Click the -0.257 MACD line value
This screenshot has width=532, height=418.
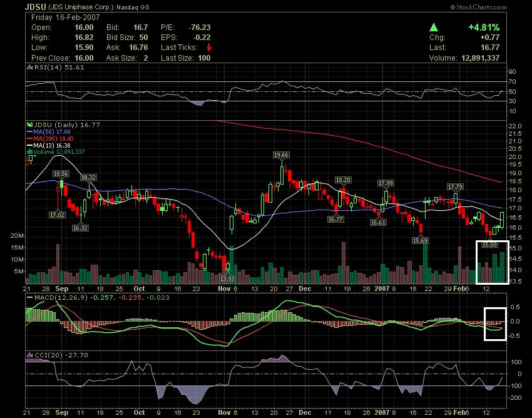tap(101, 298)
